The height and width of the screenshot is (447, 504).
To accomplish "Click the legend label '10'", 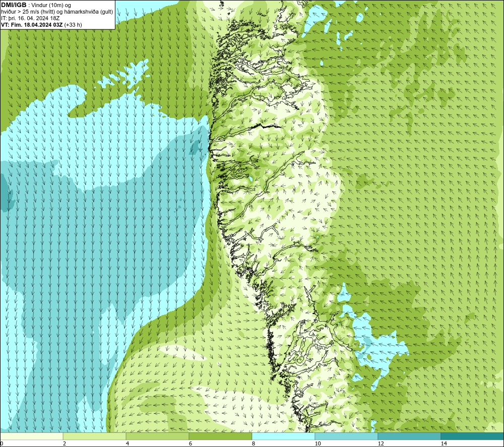I will point(318,443).
